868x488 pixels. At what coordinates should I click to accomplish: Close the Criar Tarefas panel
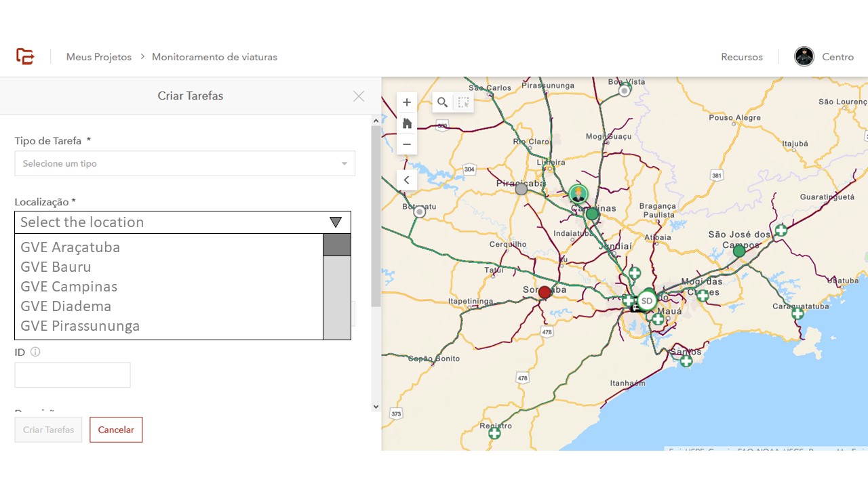pos(359,96)
